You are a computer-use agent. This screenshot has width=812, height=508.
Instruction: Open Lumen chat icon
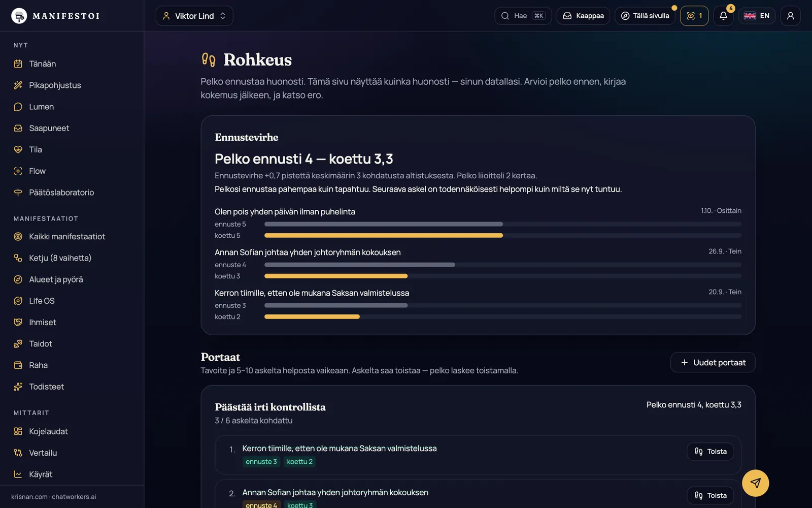coord(18,107)
